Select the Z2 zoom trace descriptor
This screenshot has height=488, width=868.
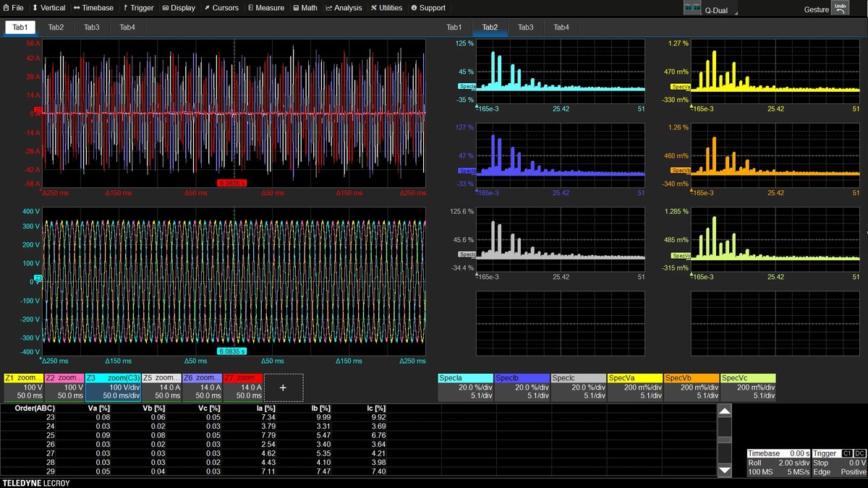click(64, 387)
